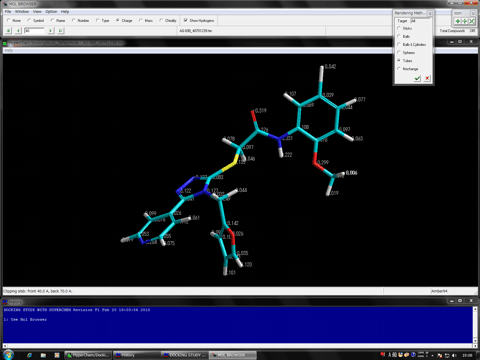Viewport: 480px width, 360px height.
Task: Open the media player taskbar icon
Action: pos(57,355)
